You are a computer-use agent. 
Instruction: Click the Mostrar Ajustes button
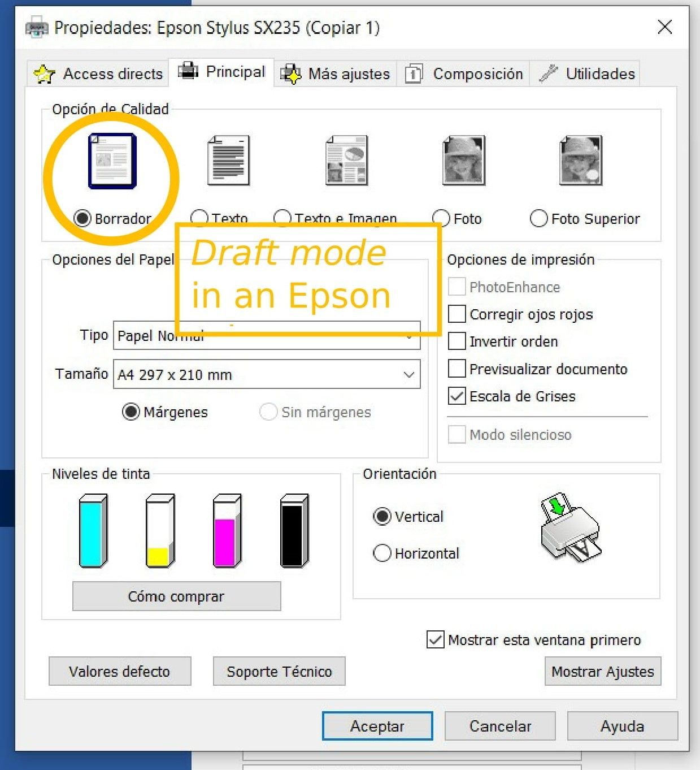point(603,671)
